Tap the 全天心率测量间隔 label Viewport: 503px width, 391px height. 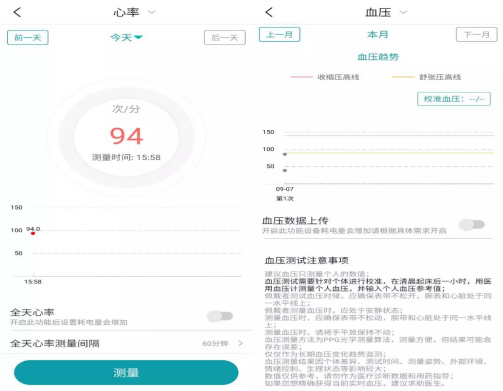55,343
